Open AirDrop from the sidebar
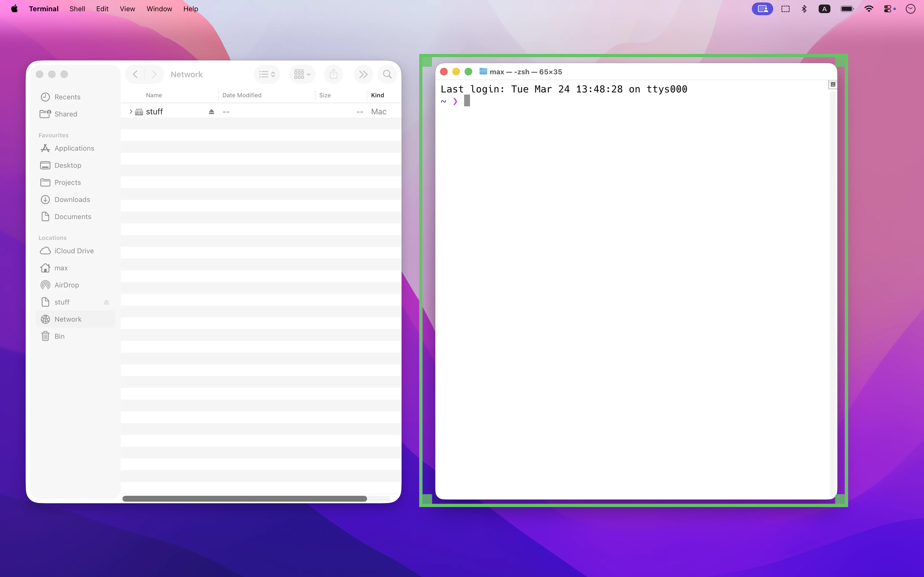Image resolution: width=924 pixels, height=577 pixels. [66, 285]
